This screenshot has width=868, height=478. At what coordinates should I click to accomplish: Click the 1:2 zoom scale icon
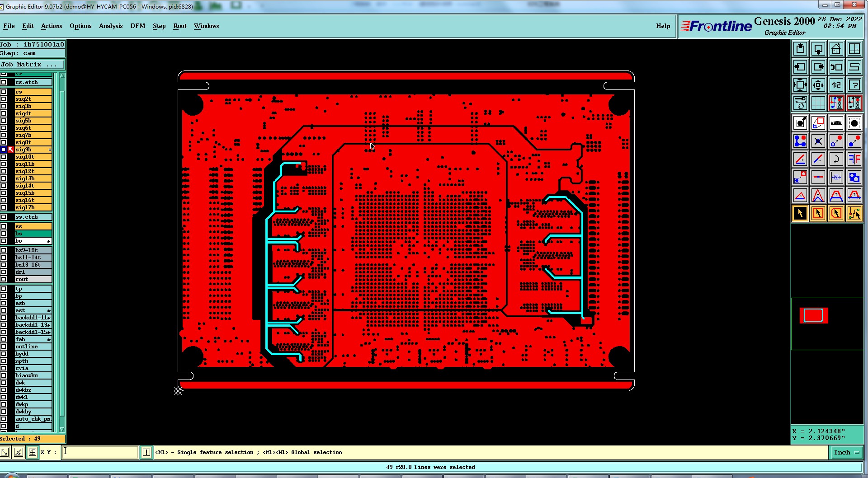(836, 85)
